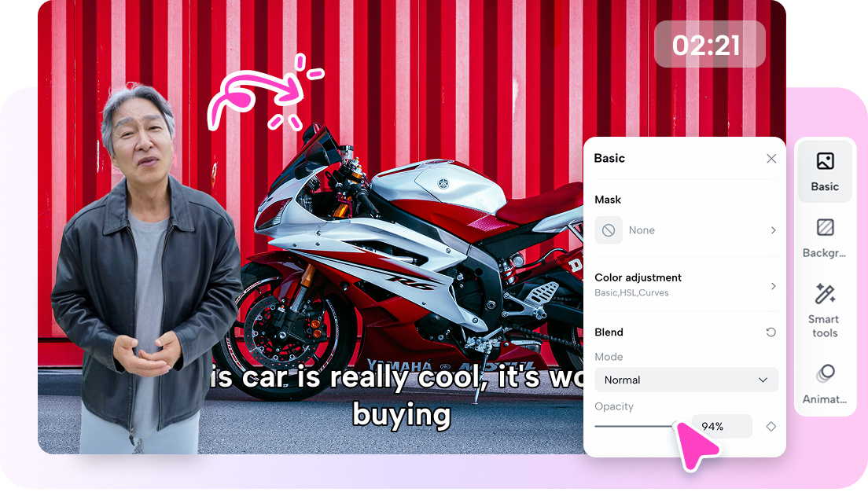
Task: Expand the Color adjustment section
Action: point(774,286)
